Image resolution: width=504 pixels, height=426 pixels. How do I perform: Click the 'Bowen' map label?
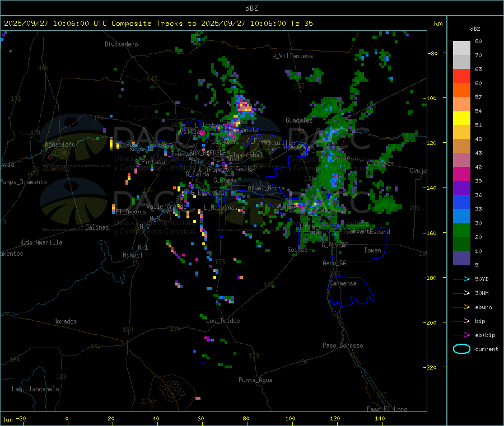point(372,250)
